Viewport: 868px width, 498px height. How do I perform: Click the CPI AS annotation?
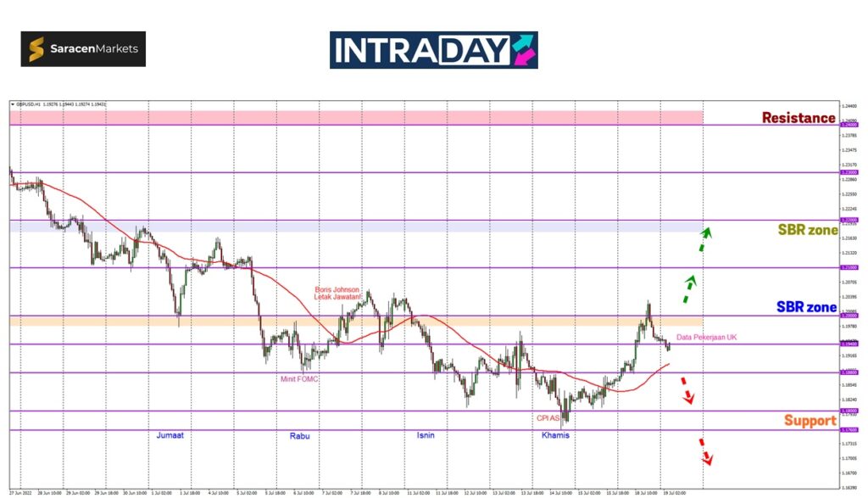(547, 417)
